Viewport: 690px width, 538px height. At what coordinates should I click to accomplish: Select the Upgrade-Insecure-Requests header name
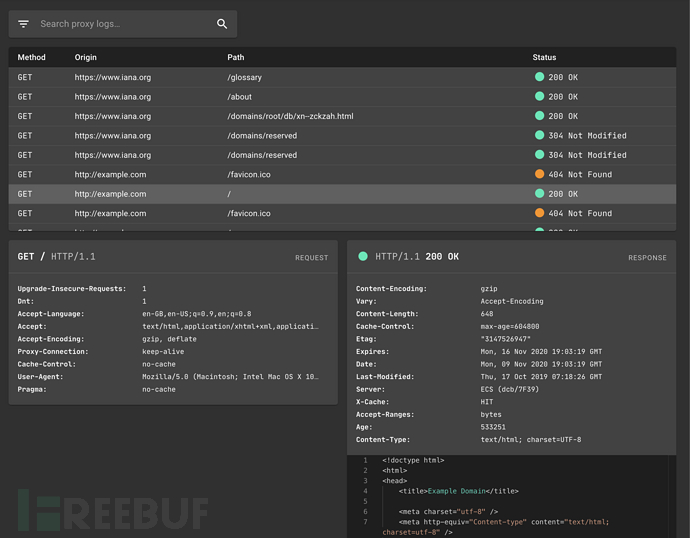72,289
